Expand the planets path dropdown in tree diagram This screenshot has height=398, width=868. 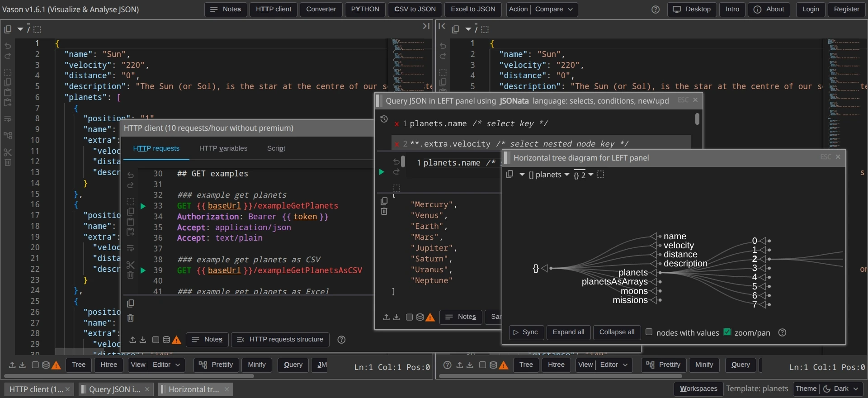(x=566, y=175)
